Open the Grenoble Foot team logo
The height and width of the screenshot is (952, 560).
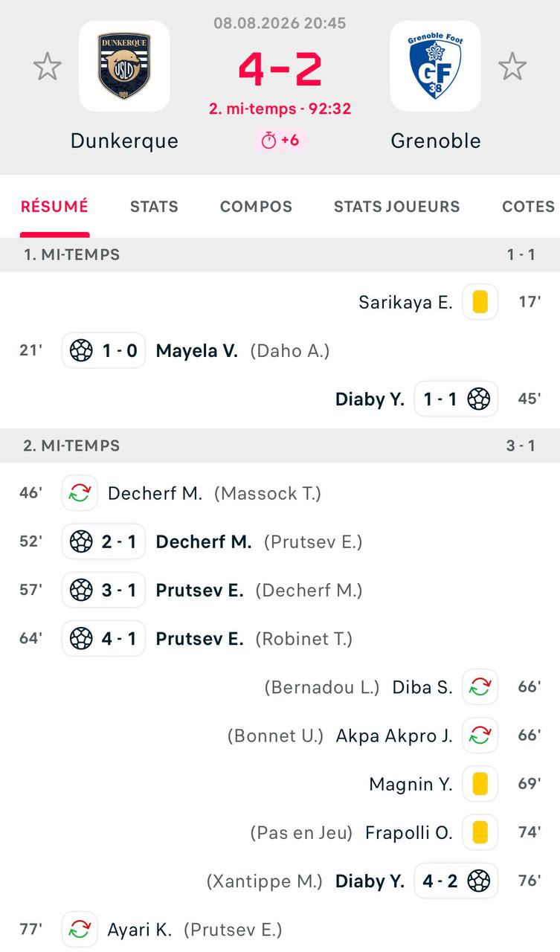point(436,66)
